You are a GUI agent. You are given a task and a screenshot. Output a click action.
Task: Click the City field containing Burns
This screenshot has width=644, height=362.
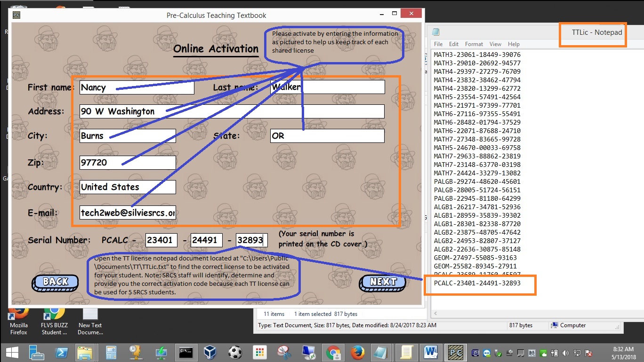pyautogui.click(x=128, y=136)
